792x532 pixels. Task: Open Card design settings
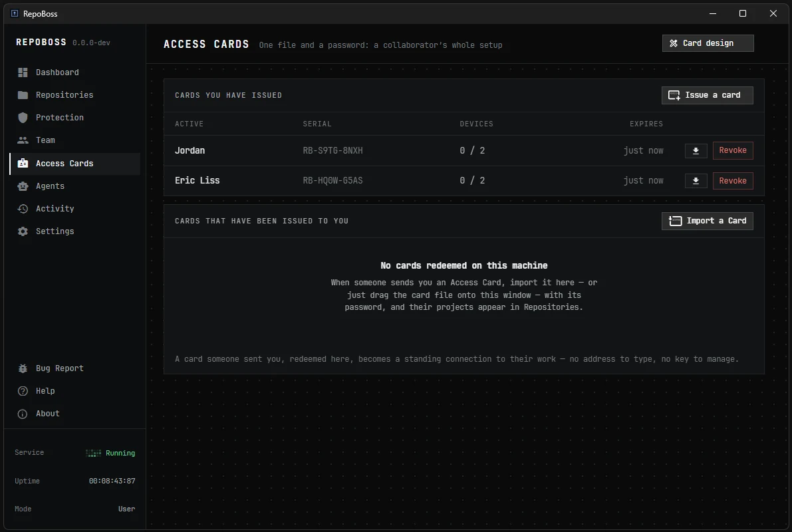708,43
